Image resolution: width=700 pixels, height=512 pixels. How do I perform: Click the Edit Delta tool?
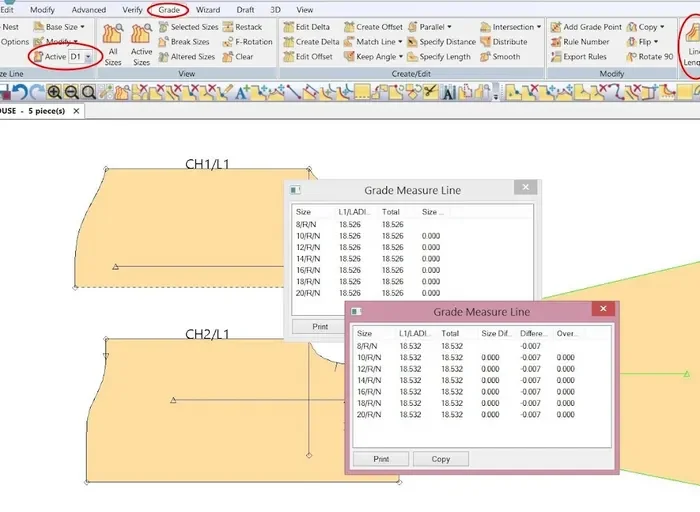(306, 27)
